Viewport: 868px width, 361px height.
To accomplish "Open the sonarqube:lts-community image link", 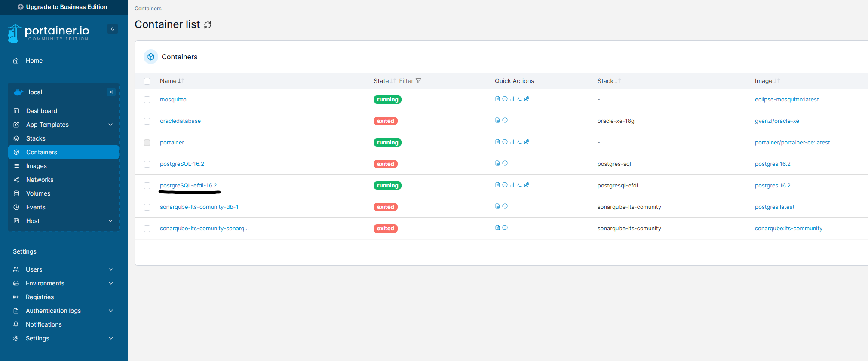I will (788, 228).
